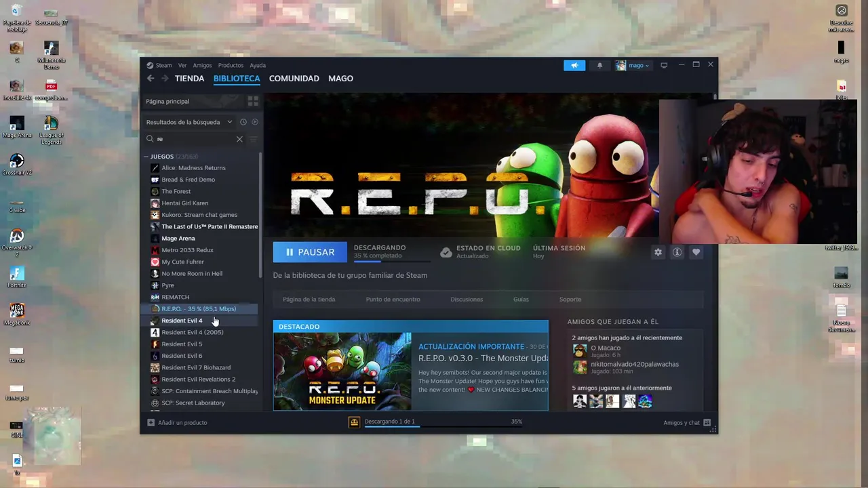Open Guías tab
The width and height of the screenshot is (868, 488).
[521, 299]
